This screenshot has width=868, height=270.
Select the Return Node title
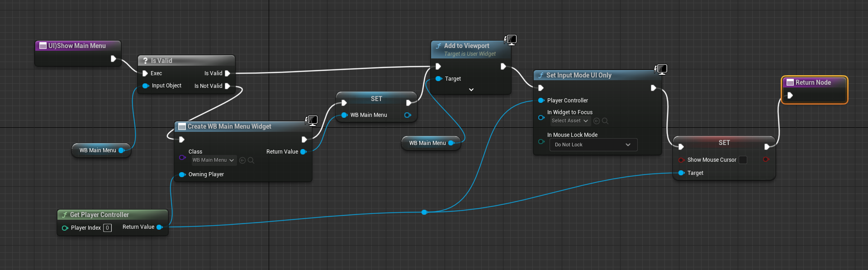tap(813, 82)
